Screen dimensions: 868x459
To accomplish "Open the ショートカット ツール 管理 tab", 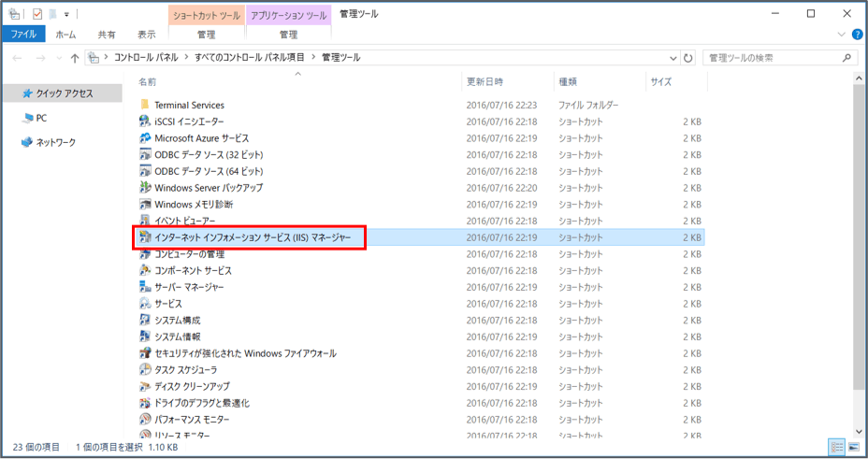I will point(206,35).
